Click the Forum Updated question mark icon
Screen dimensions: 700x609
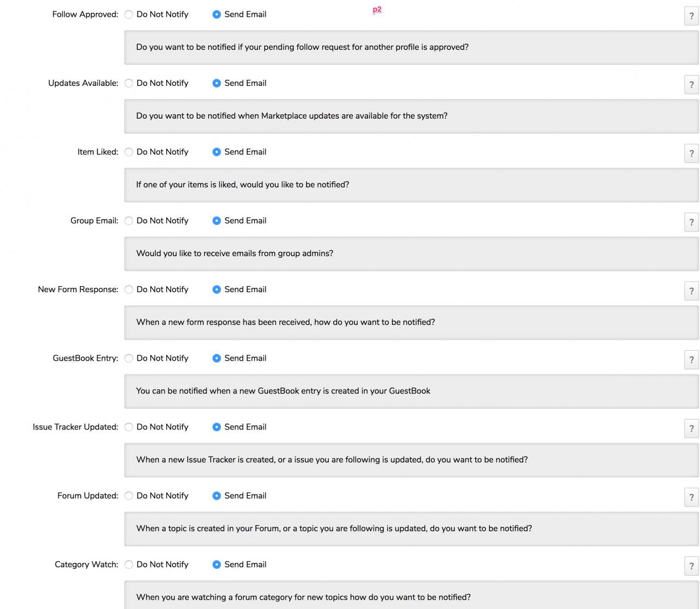[691, 497]
